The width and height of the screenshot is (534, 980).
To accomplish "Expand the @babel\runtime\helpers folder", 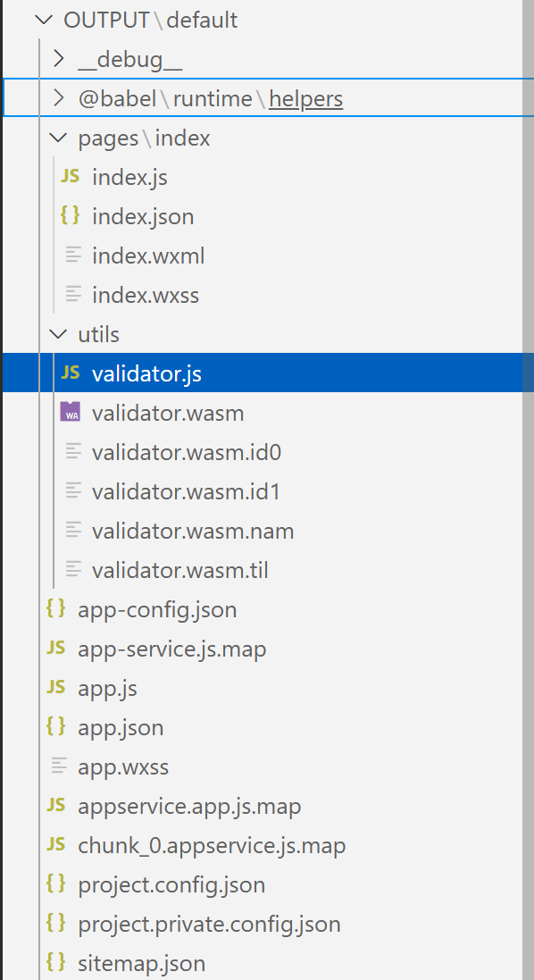I will [58, 98].
